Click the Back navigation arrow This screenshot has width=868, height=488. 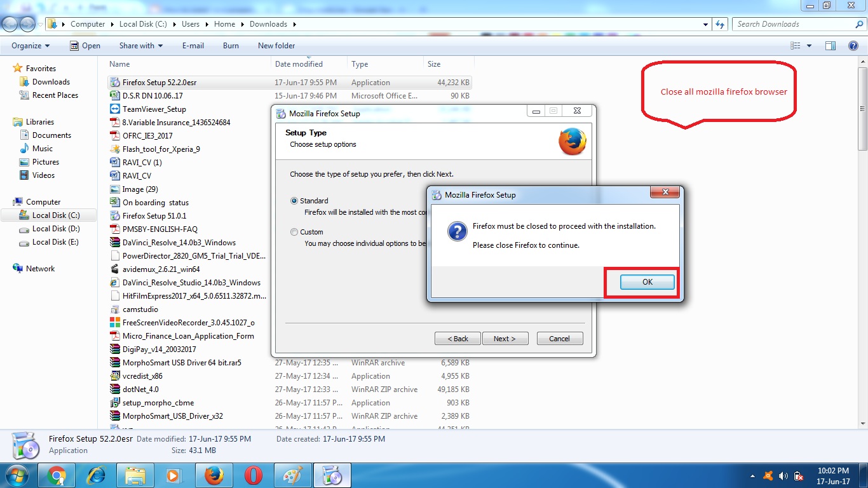(10, 24)
